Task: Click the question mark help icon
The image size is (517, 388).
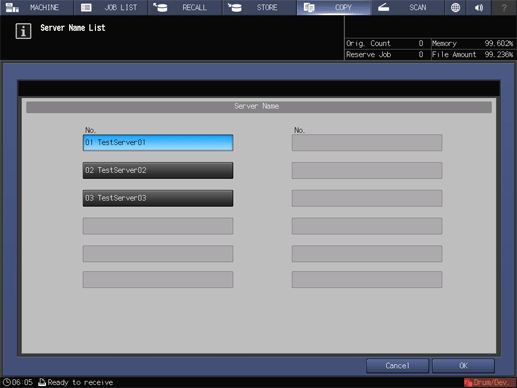Action: (504, 7)
